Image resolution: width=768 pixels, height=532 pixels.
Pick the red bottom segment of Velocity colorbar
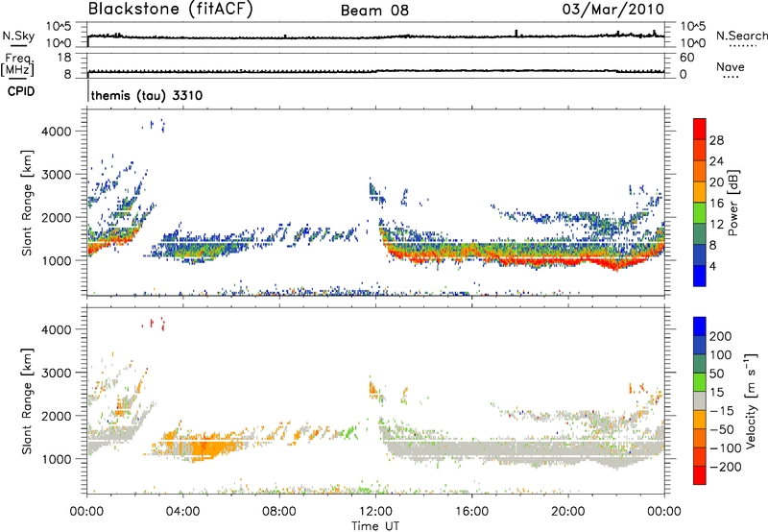point(700,475)
